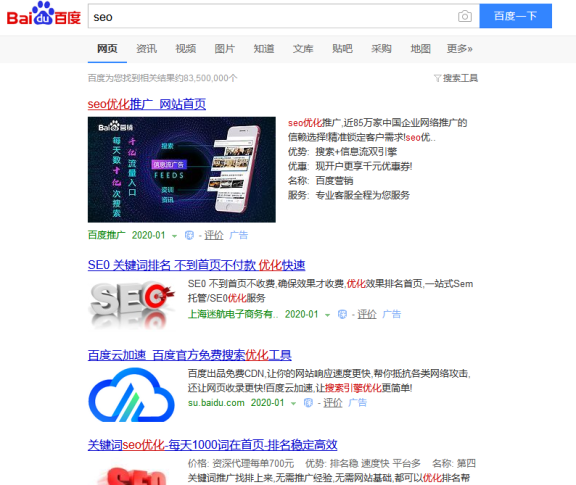Click 广告 label in su.baidu.com result
The height and width of the screenshot is (485, 576).
pyautogui.click(x=358, y=403)
